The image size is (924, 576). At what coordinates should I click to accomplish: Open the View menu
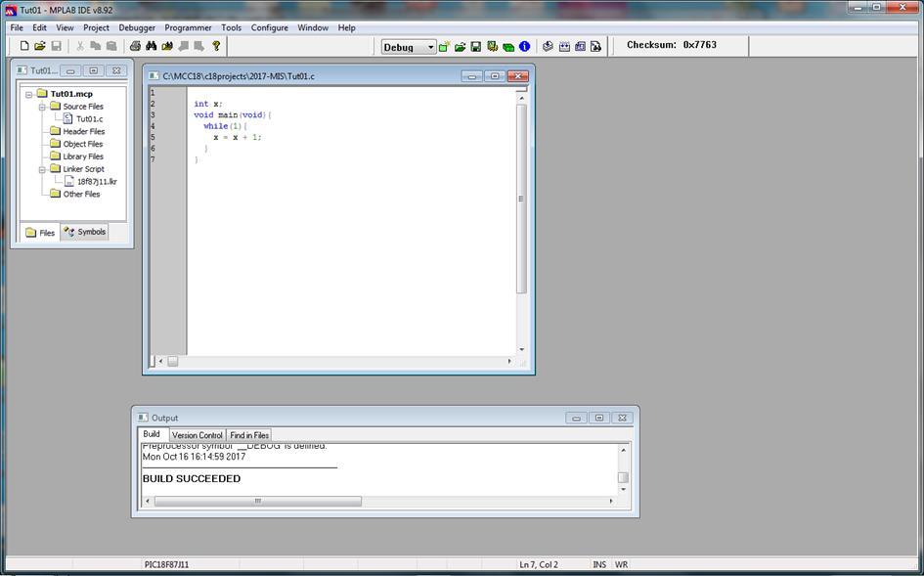(65, 27)
